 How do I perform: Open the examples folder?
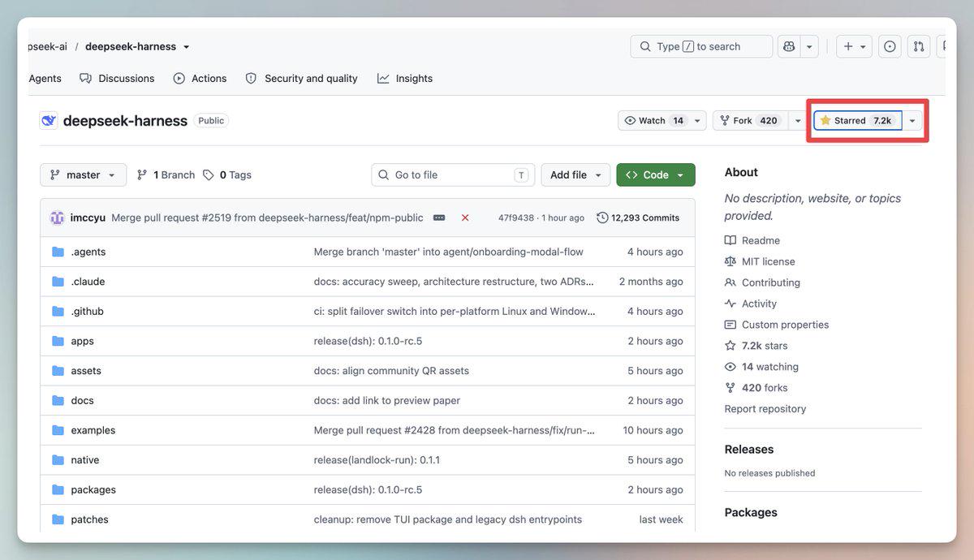pos(93,430)
